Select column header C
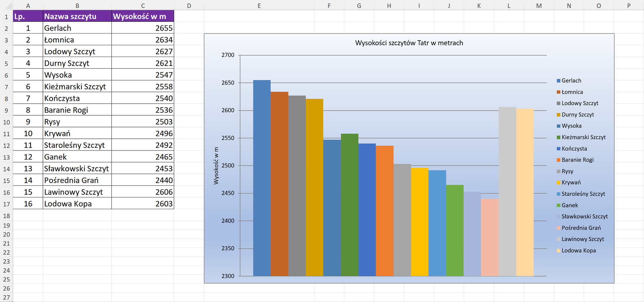 (x=143, y=5)
